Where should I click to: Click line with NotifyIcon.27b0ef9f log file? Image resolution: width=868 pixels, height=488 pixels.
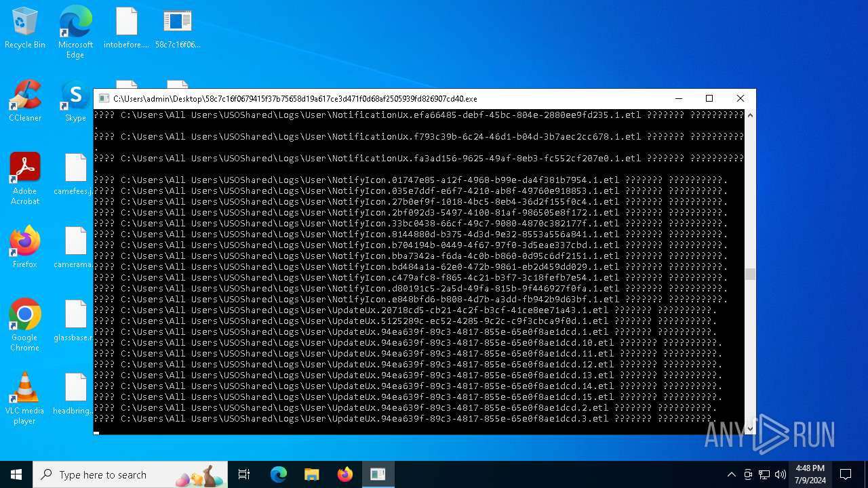(410, 202)
